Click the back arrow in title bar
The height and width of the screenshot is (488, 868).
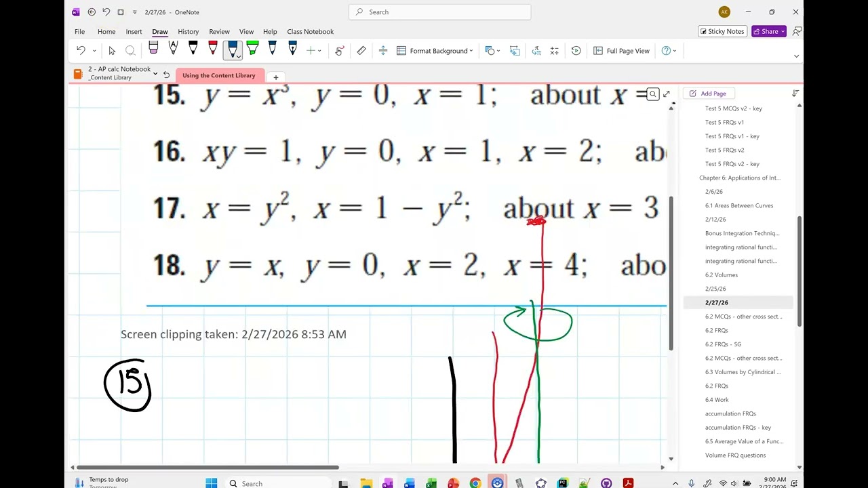92,12
